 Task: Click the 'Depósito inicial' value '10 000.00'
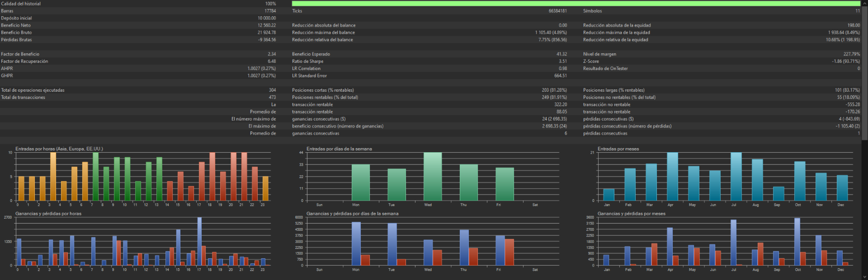coord(267,18)
